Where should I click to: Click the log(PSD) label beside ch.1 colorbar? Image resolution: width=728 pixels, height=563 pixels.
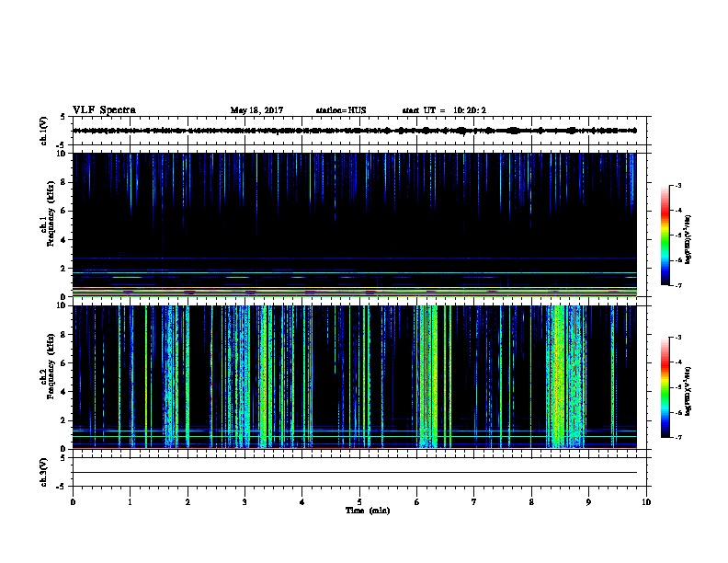(x=688, y=239)
